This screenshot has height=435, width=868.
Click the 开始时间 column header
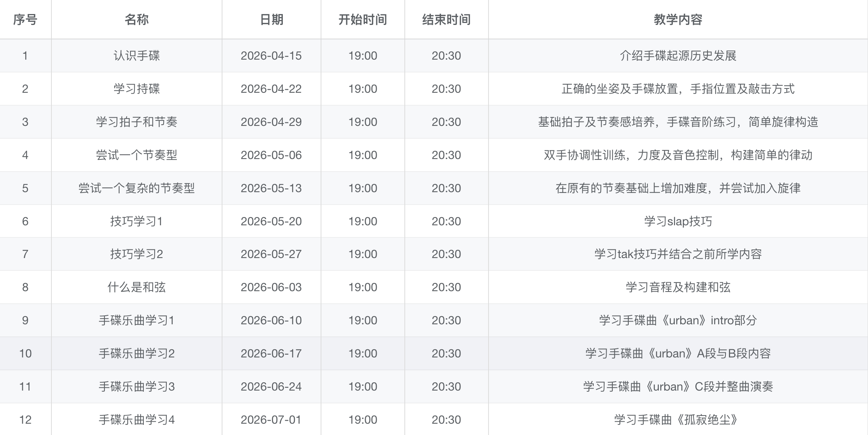tap(362, 19)
